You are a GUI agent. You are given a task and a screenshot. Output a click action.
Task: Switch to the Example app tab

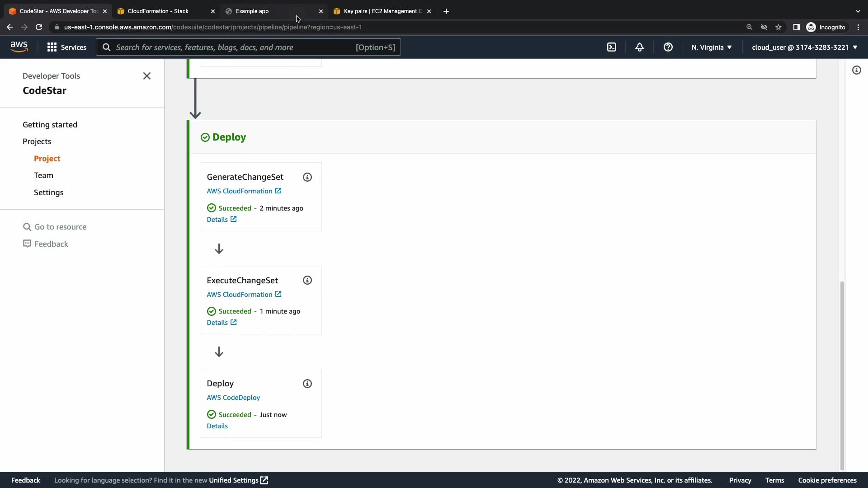[252, 11]
